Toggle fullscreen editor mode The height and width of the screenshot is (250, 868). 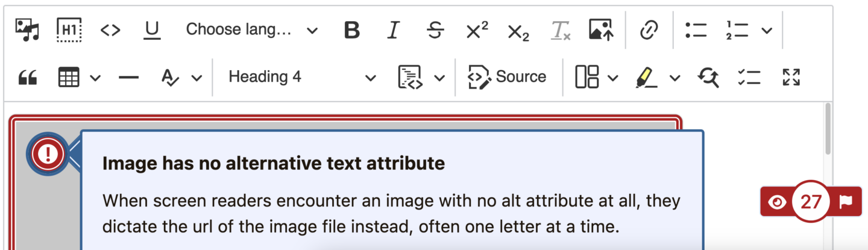click(791, 77)
